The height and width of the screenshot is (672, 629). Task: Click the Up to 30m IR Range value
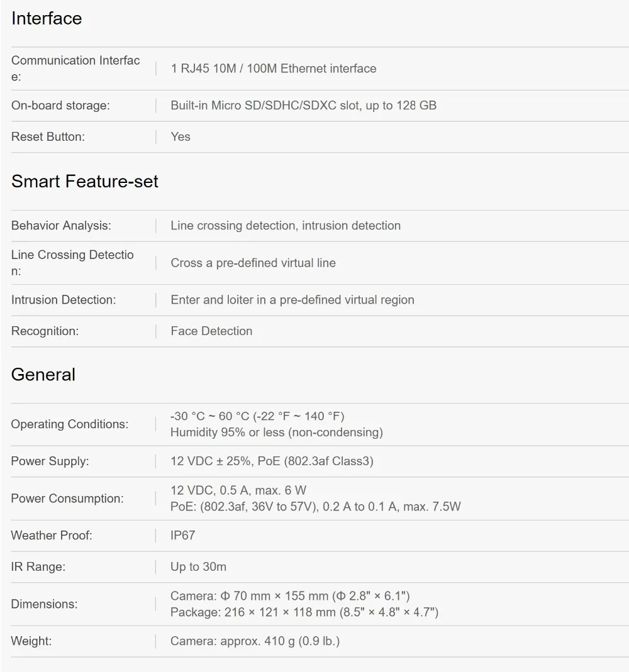[198, 566]
